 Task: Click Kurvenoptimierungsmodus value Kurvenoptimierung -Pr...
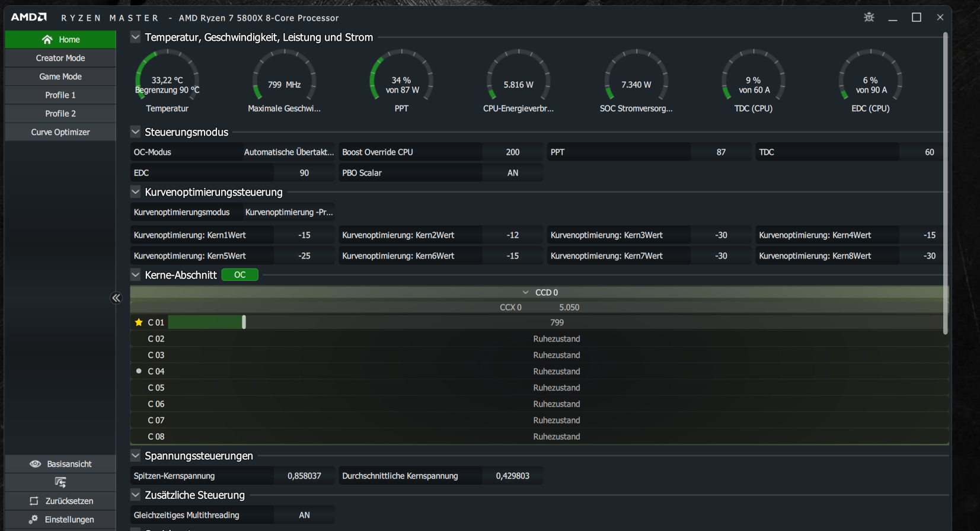pyautogui.click(x=289, y=212)
